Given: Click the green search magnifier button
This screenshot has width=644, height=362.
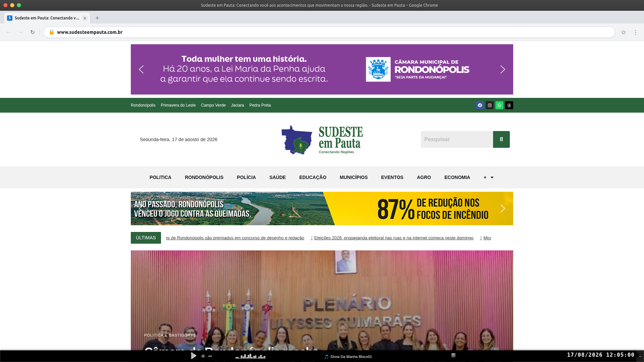Looking at the screenshot, I should (501, 139).
